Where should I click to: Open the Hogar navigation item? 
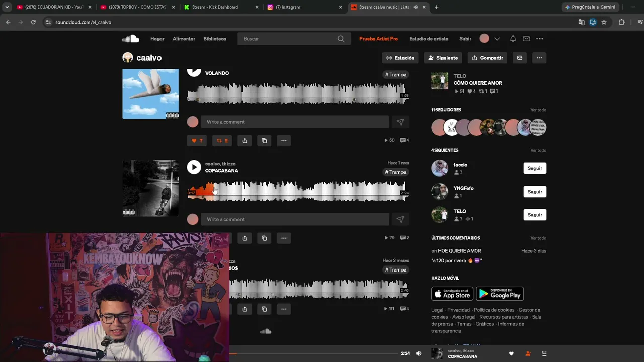coord(157,39)
